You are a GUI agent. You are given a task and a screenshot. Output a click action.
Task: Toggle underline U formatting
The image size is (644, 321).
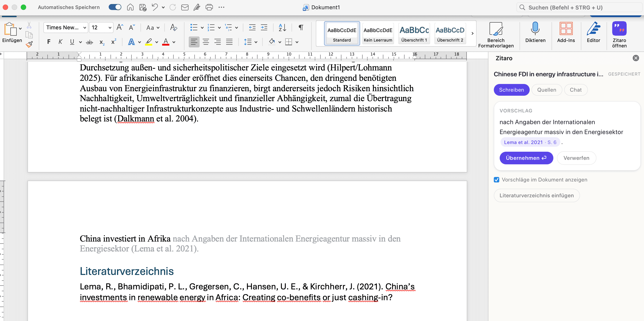point(72,42)
